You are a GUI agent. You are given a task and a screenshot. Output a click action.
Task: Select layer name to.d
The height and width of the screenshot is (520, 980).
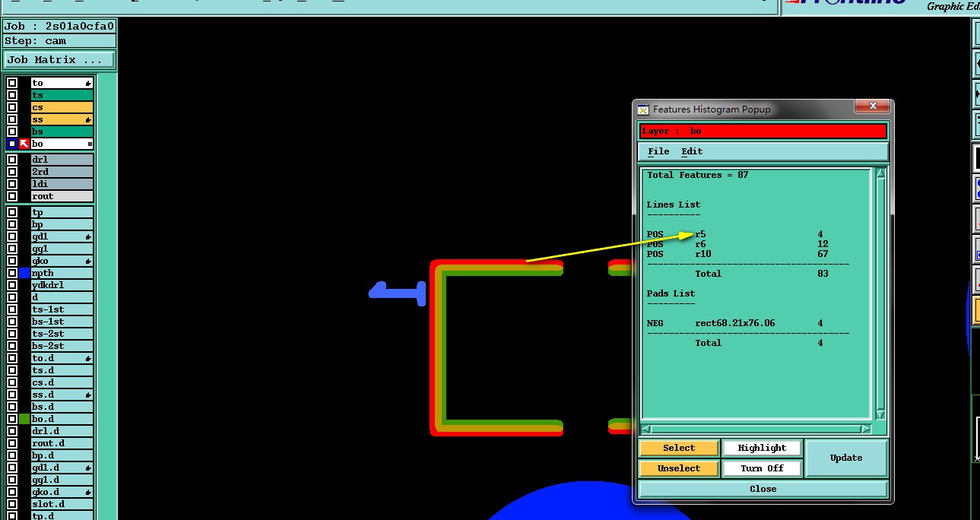(x=62, y=358)
